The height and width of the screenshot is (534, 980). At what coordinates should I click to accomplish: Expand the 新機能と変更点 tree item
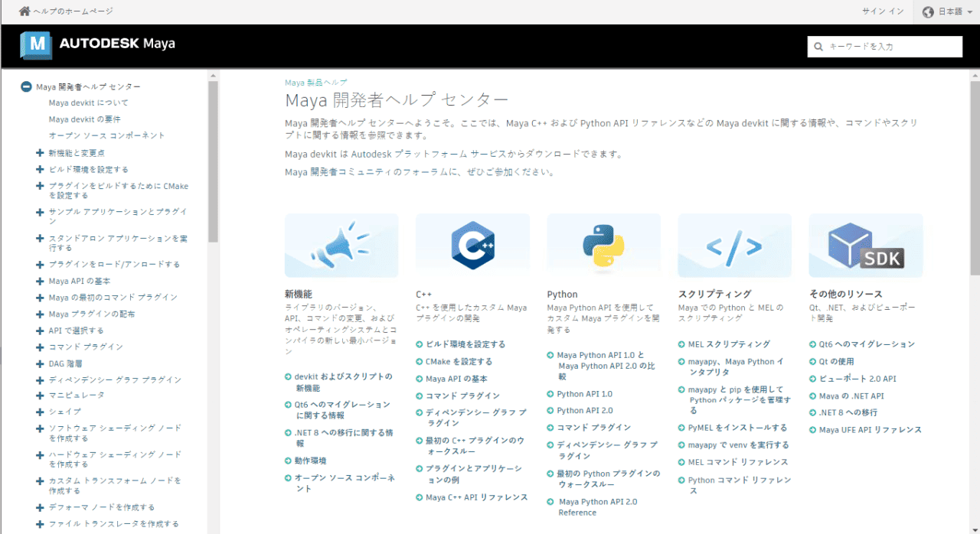[x=40, y=153]
